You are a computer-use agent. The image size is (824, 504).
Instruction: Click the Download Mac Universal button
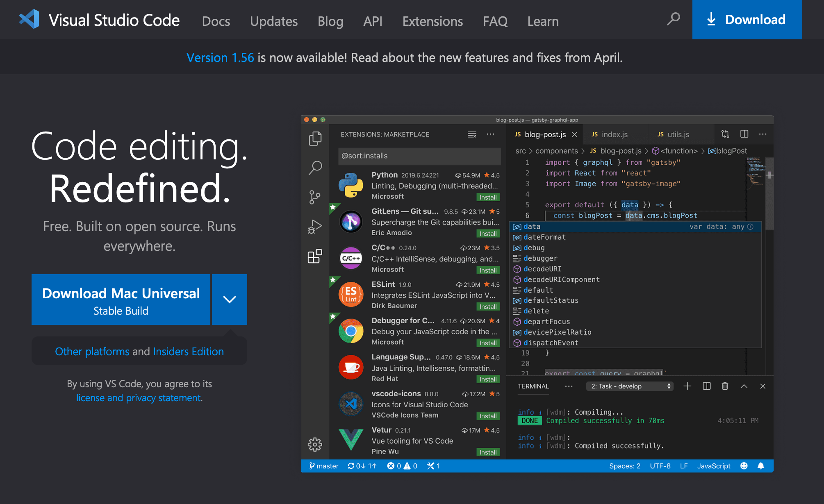click(121, 300)
